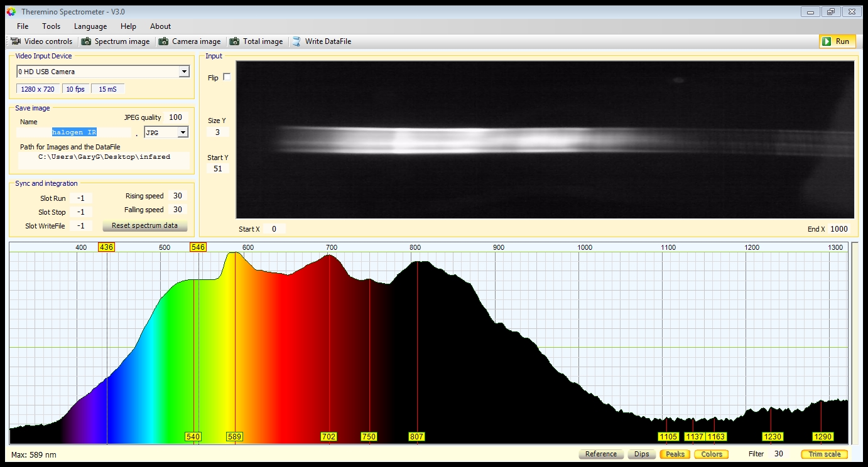Image resolution: width=868 pixels, height=467 pixels.
Task: Click the Reference button
Action: pyautogui.click(x=600, y=454)
